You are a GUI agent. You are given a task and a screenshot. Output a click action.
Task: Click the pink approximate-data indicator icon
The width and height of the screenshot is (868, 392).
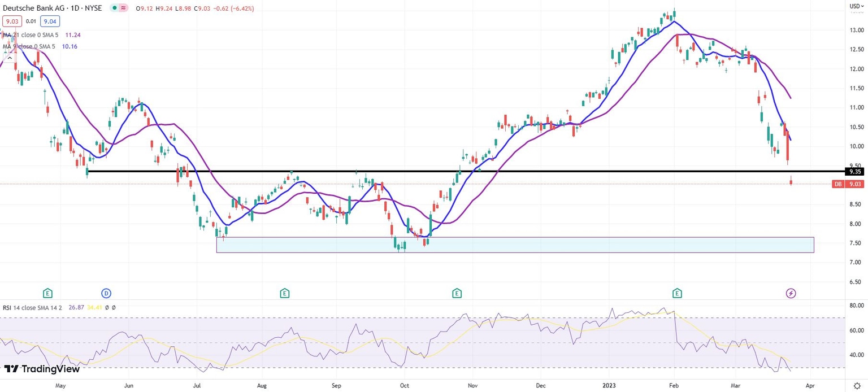tap(124, 8)
